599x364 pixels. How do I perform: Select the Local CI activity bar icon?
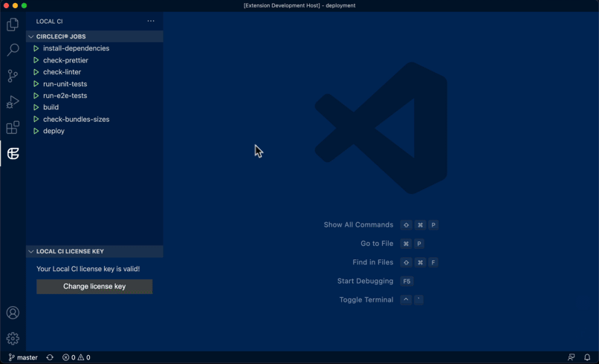click(13, 153)
